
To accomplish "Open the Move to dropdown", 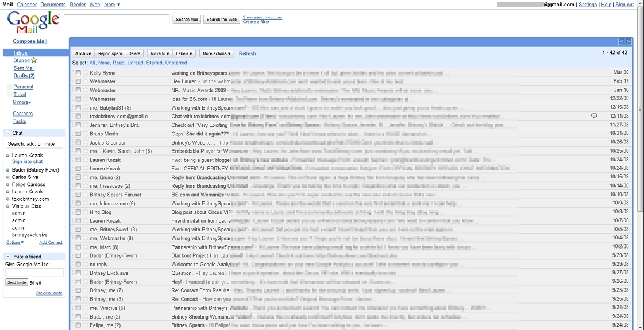I will 160,53.
